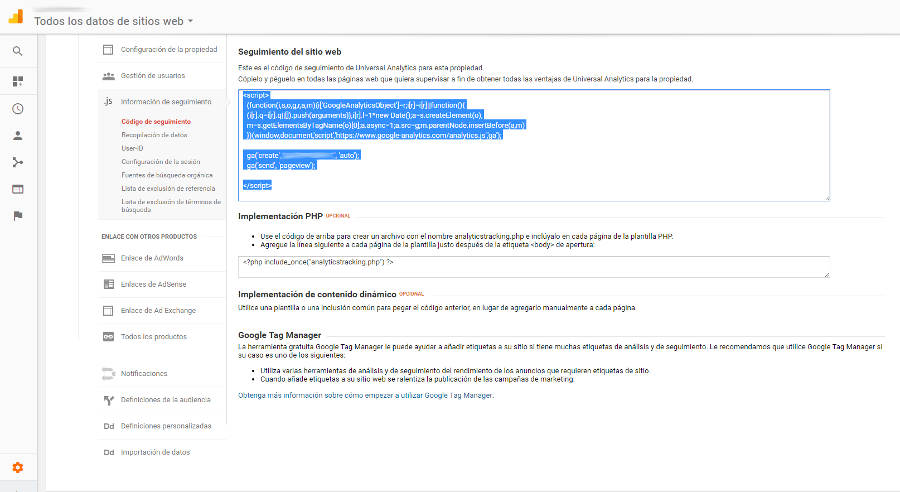Open the Conversions flag icon
The image size is (900, 492).
18,216
